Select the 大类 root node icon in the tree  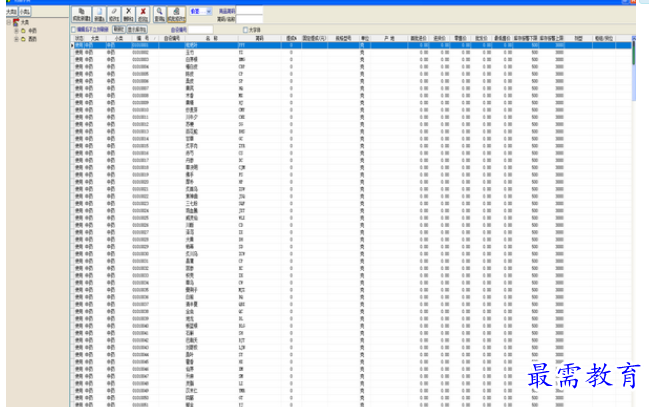[x=16, y=22]
